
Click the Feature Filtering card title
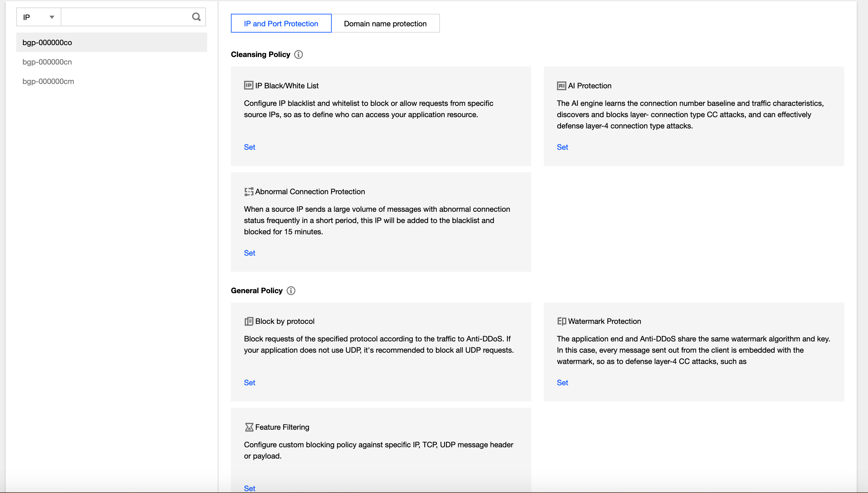point(282,427)
